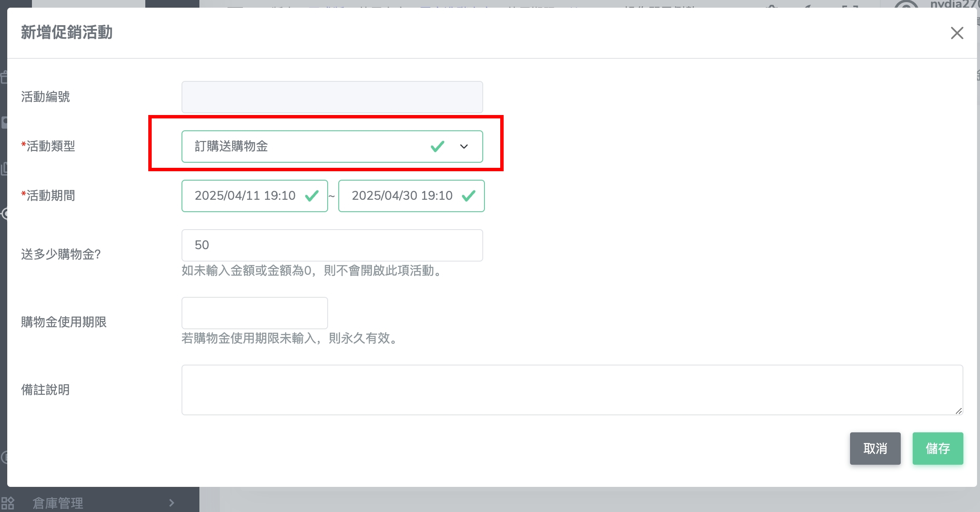Screen dimensions: 980x512
Task: Open 倉庫管理 in the sidebar menu
Action: (58, 503)
